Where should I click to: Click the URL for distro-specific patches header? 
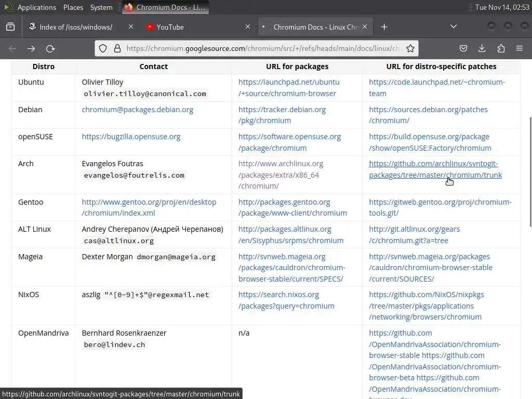(441, 66)
